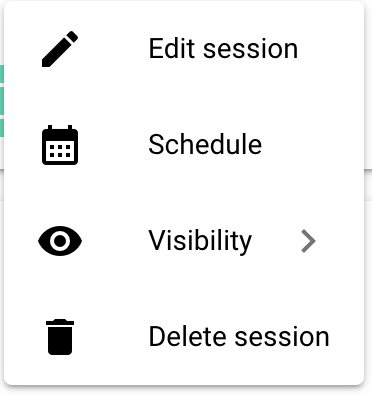Click the eye visibility icon
The width and height of the screenshot is (372, 396).
click(x=60, y=241)
